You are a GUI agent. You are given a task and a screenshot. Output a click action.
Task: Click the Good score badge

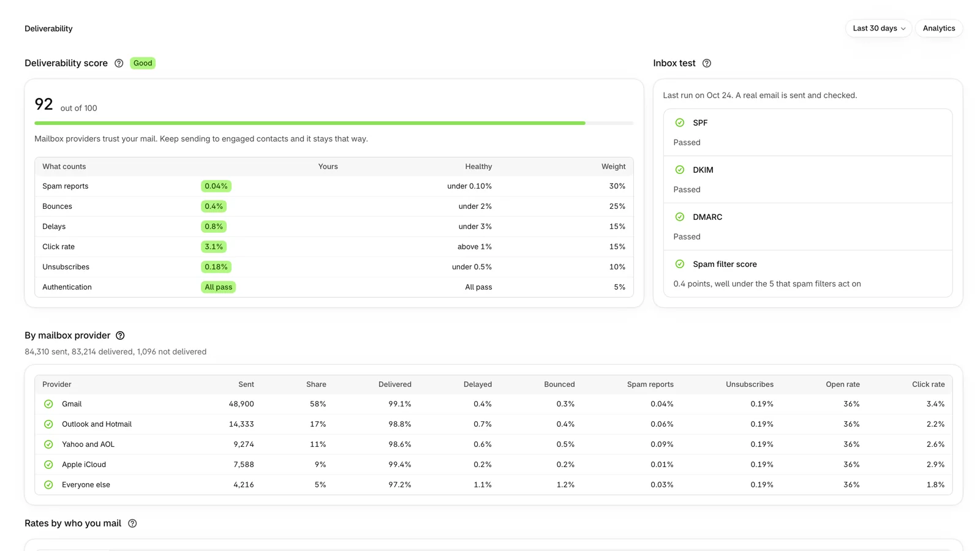pyautogui.click(x=143, y=63)
